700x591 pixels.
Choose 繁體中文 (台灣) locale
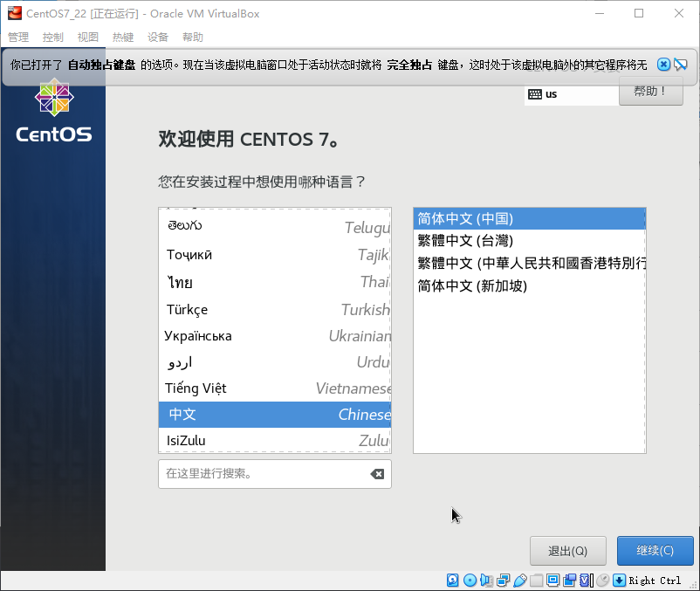point(530,241)
